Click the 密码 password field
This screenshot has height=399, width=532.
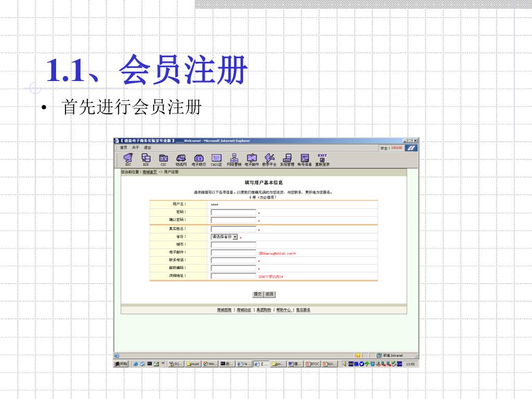233,212
